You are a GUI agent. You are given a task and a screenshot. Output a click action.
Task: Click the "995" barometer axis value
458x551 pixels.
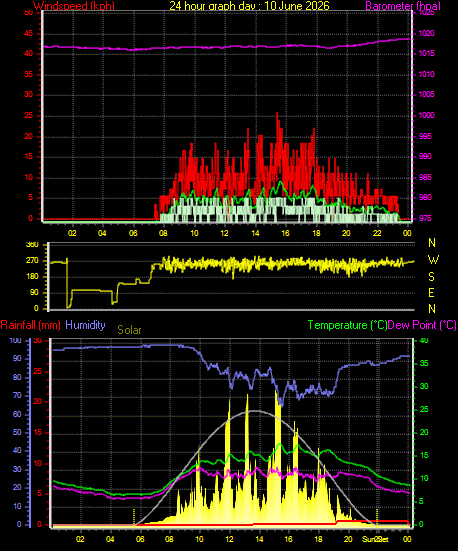425,136
